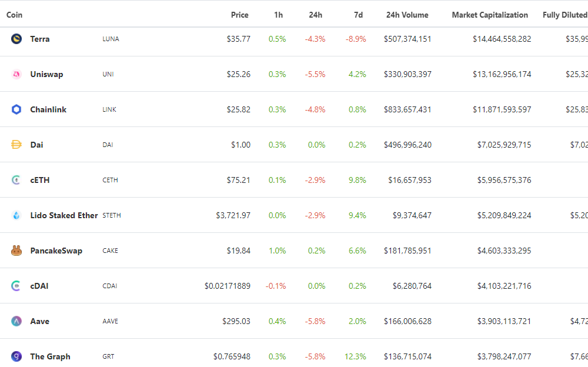This screenshot has height=367, width=588.
Task: Click cDAI price $0.02171889
Action: coord(227,286)
